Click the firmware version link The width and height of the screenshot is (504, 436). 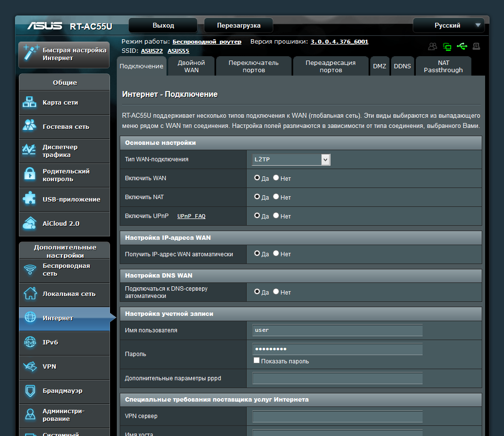click(x=339, y=42)
